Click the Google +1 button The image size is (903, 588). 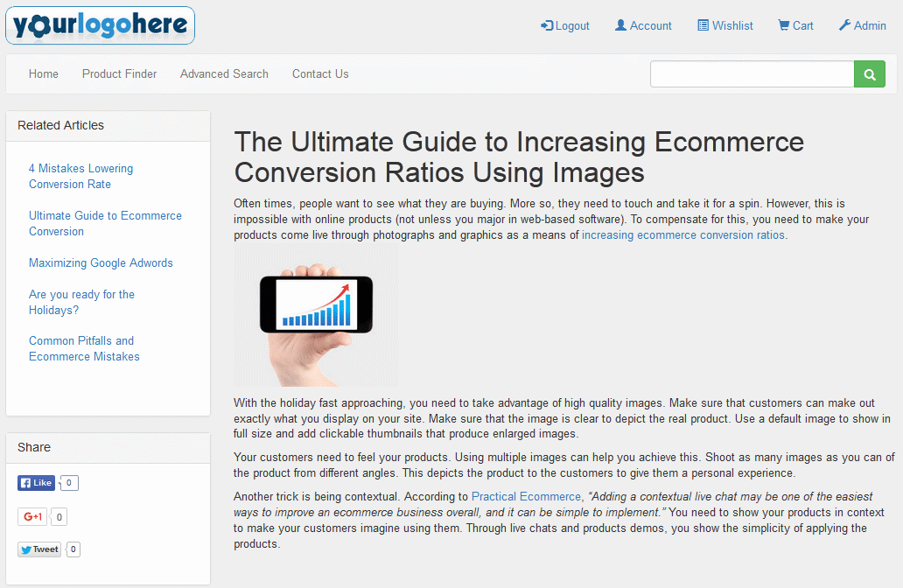point(32,517)
